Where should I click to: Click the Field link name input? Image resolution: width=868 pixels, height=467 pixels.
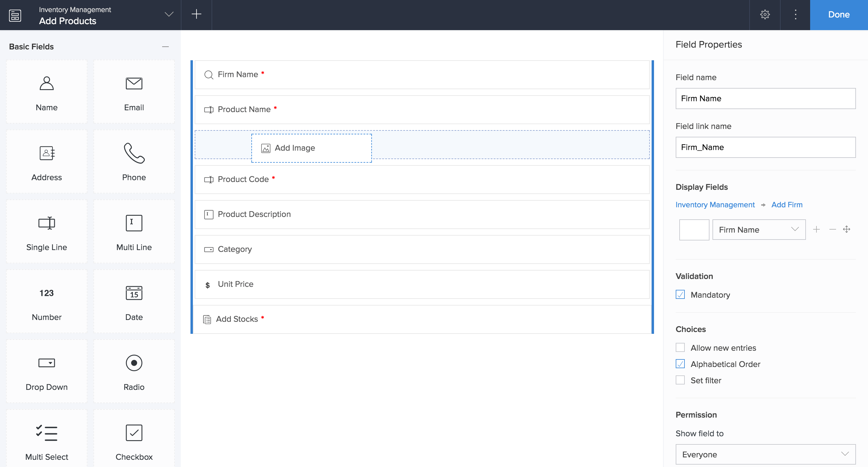click(765, 147)
